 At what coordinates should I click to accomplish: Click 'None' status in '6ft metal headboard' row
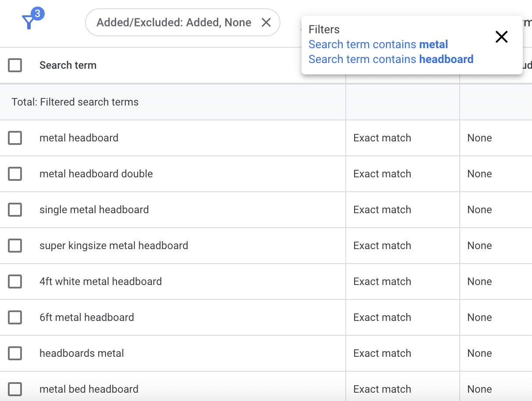pos(479,317)
